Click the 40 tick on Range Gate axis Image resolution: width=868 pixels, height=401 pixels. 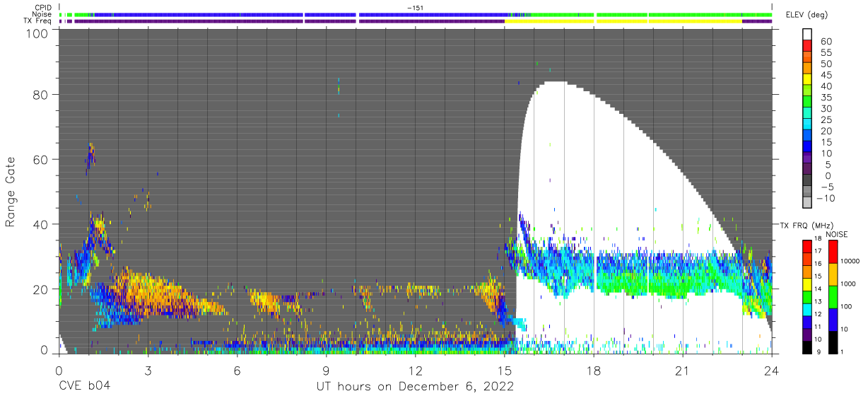tap(41, 224)
